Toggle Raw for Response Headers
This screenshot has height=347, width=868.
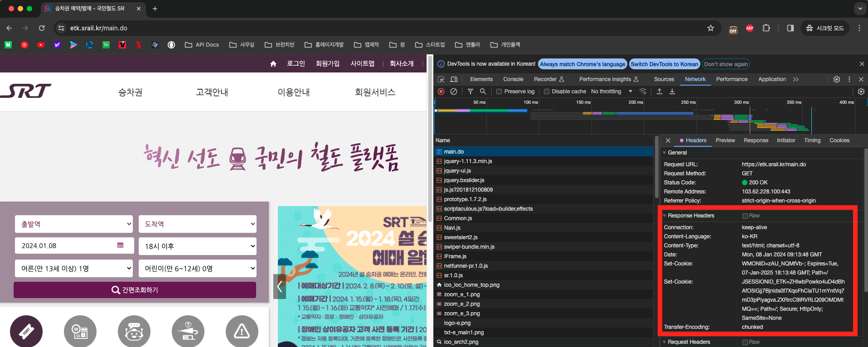coord(745,216)
